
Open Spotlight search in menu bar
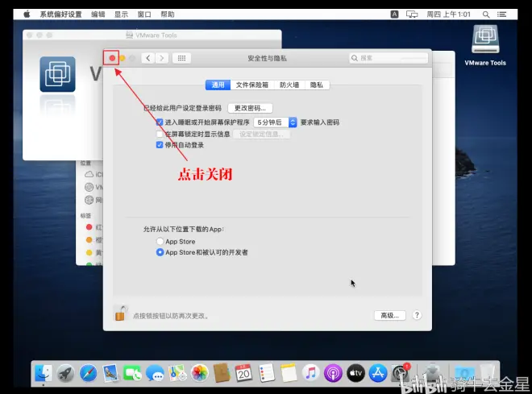click(486, 15)
